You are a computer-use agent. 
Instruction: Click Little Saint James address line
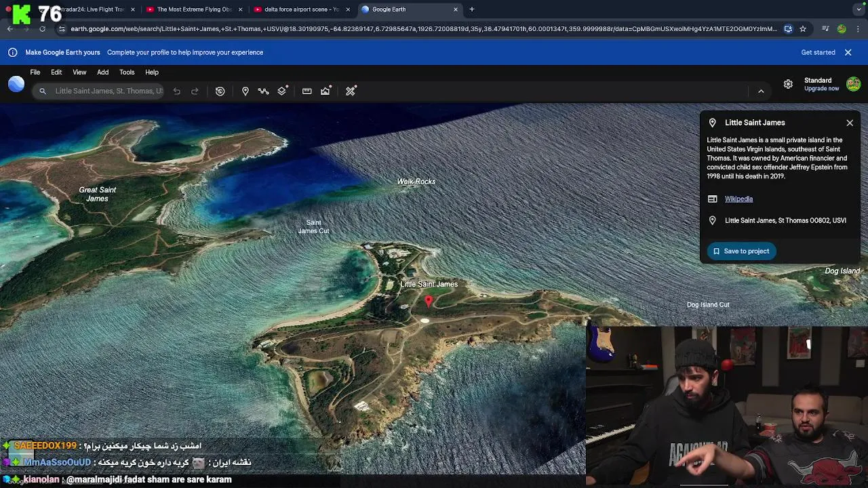[785, 220]
